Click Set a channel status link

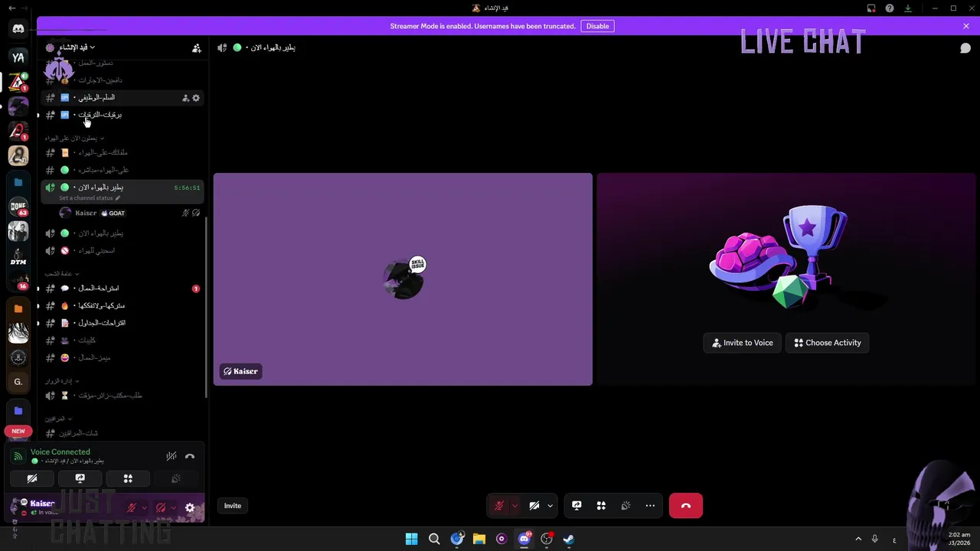coord(86,198)
